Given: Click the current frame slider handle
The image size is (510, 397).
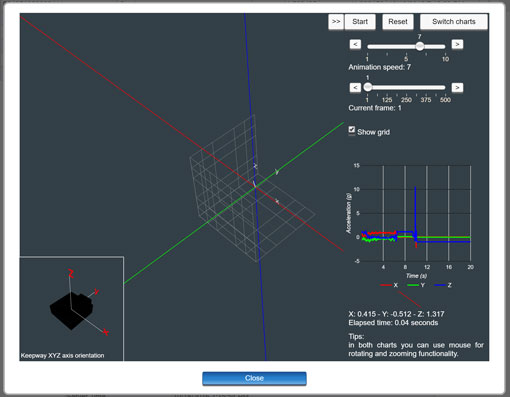Looking at the screenshot, I should pos(368,87).
